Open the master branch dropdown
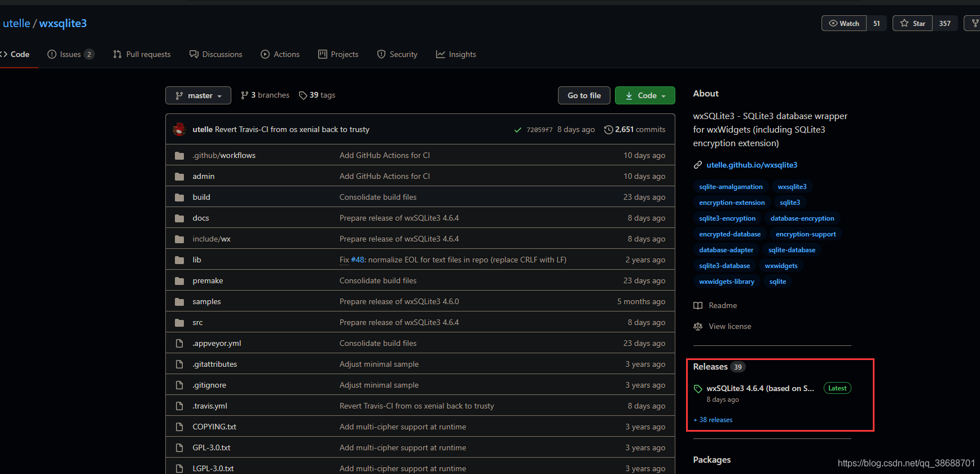The width and height of the screenshot is (980, 474). pos(198,95)
